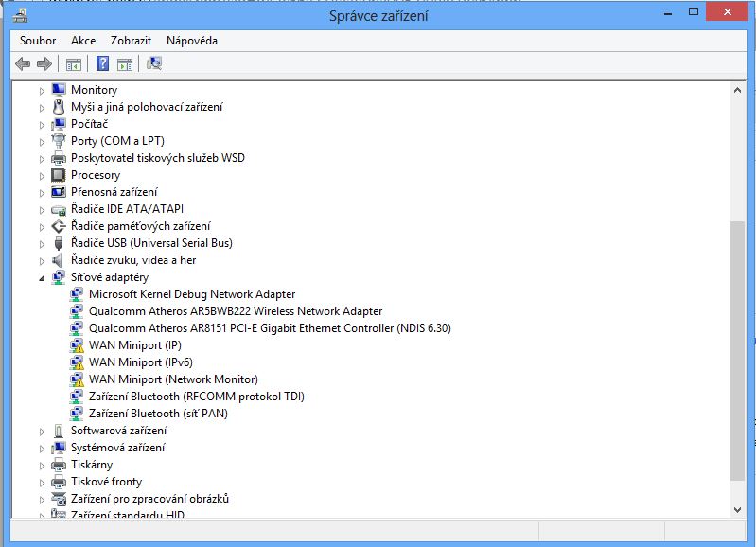Click the Porty (COM a LPT) icon
Screen dimensions: 756x547
coord(59,141)
